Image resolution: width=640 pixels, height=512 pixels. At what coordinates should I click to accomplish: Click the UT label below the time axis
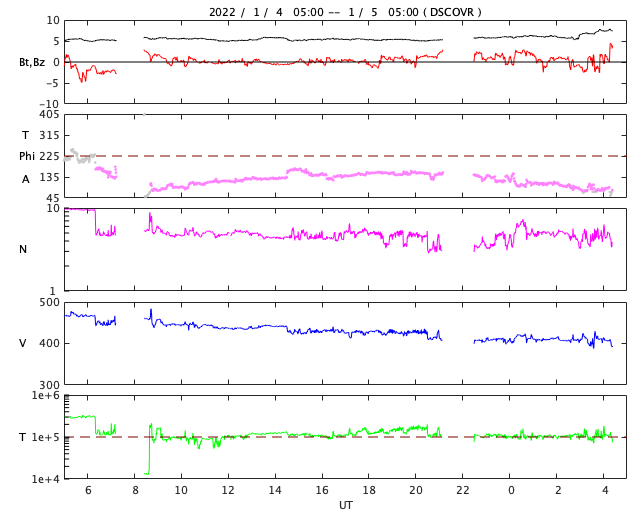pyautogui.click(x=345, y=505)
